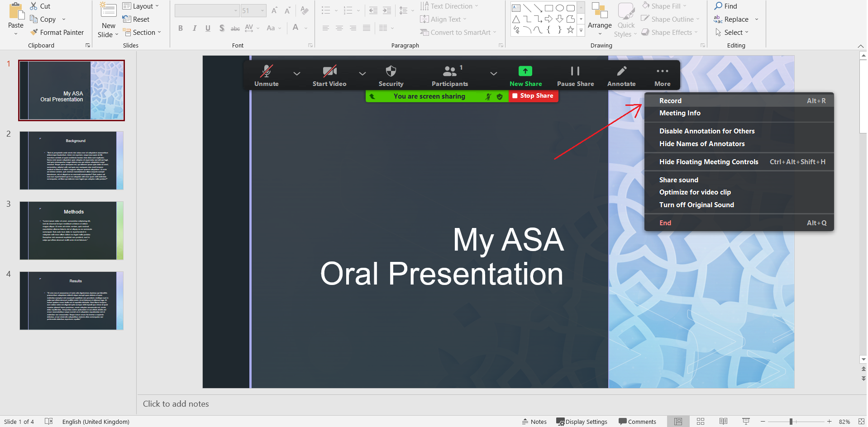This screenshot has height=427, width=868.
Task: Open the Participants panel icon
Action: pos(450,71)
